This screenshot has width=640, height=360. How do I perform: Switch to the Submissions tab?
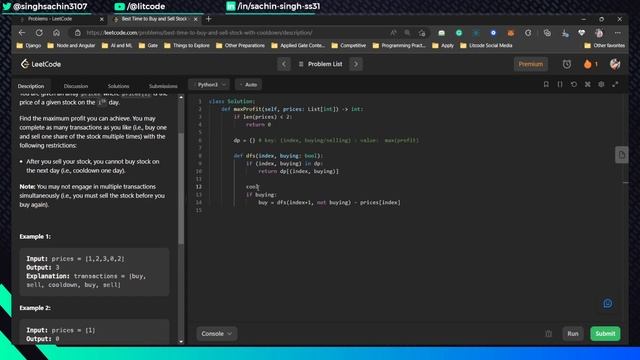tap(163, 86)
